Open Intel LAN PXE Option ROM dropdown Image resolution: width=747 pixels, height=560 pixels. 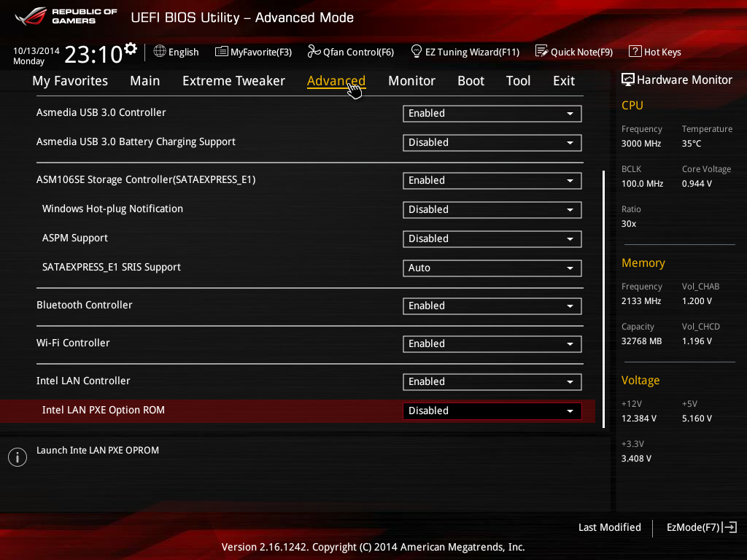pos(492,411)
